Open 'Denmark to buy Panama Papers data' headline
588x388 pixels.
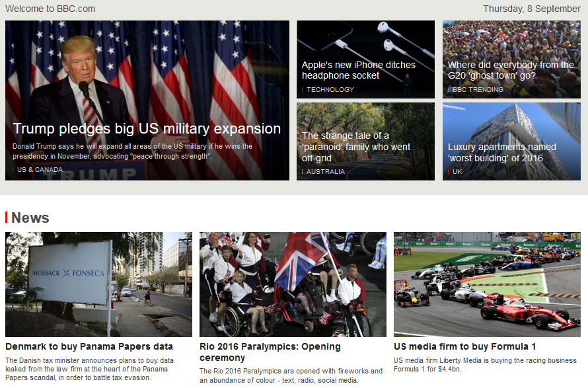pos(89,346)
